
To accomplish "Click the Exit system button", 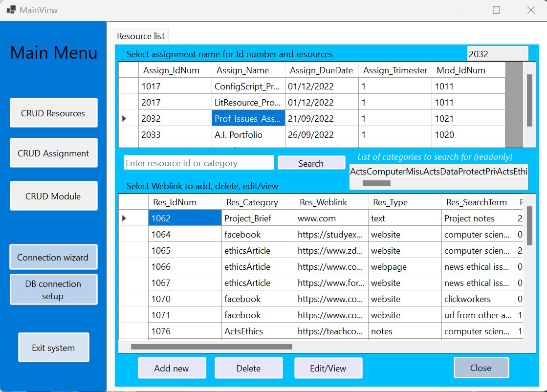I will 53,348.
